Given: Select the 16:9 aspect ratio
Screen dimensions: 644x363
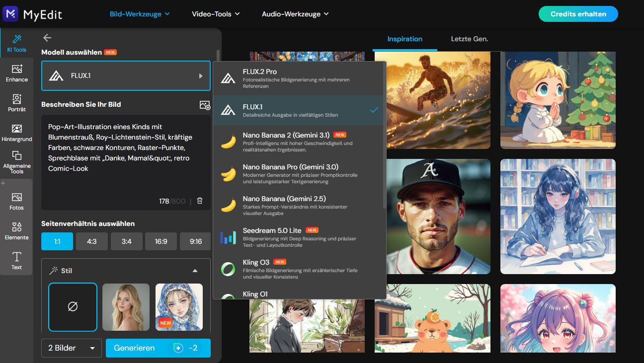Looking at the screenshot, I should (161, 241).
